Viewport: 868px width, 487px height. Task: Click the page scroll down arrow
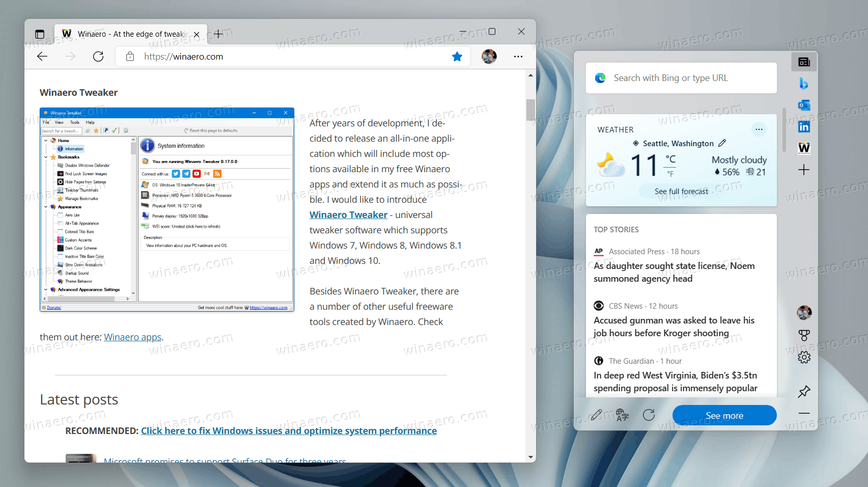[530, 457]
